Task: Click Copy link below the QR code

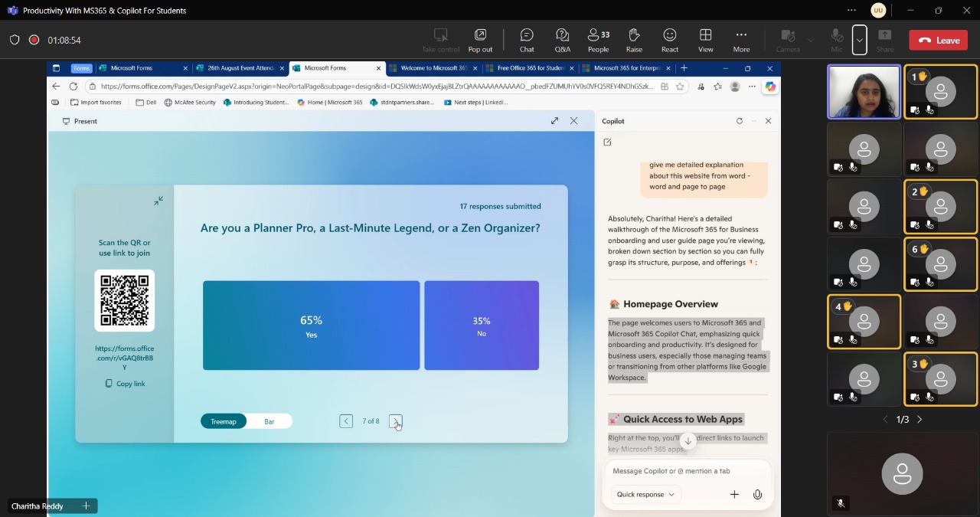Action: pos(125,383)
